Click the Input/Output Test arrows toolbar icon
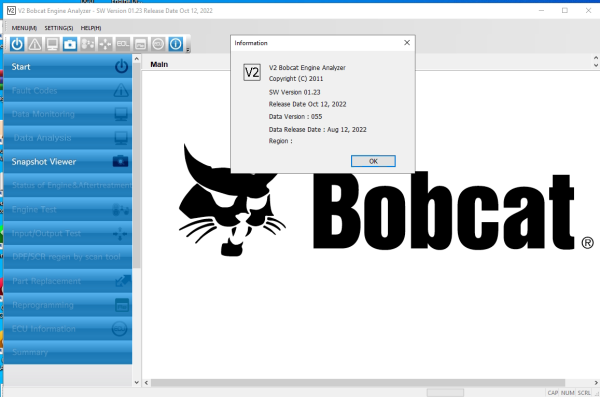Screen dimensions: 600x397 (105, 44)
